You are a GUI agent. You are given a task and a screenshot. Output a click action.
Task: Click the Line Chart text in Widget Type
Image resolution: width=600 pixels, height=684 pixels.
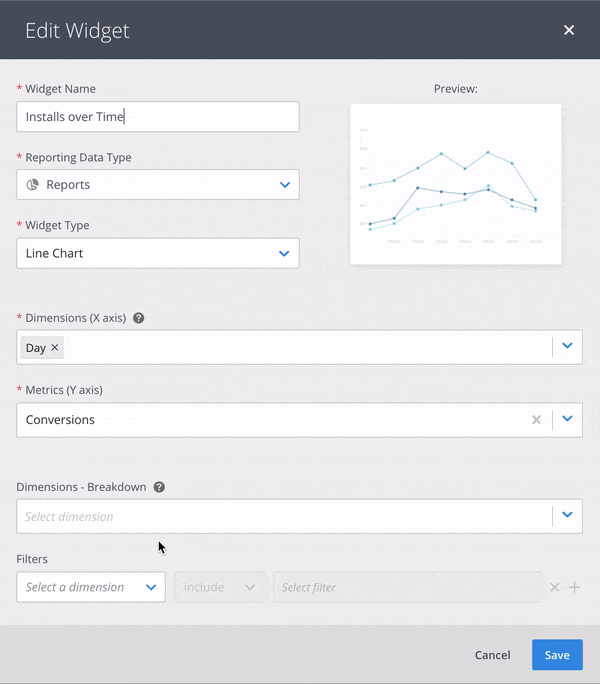[x=55, y=253]
